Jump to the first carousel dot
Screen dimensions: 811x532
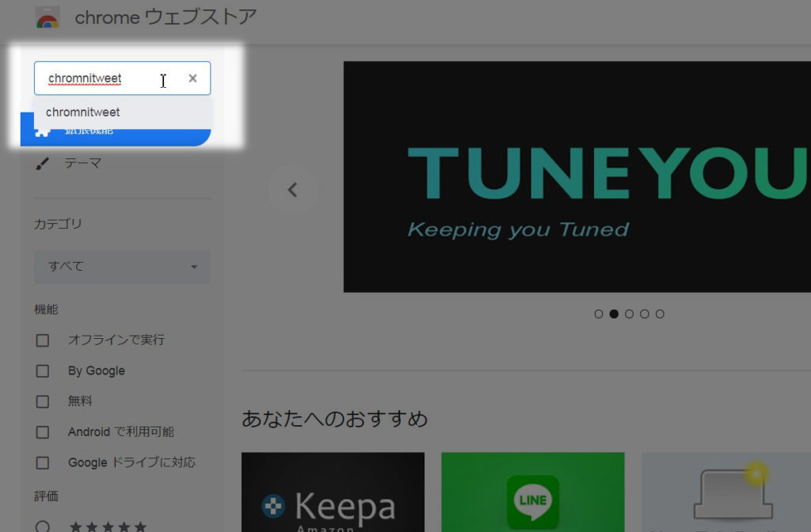[599, 313]
